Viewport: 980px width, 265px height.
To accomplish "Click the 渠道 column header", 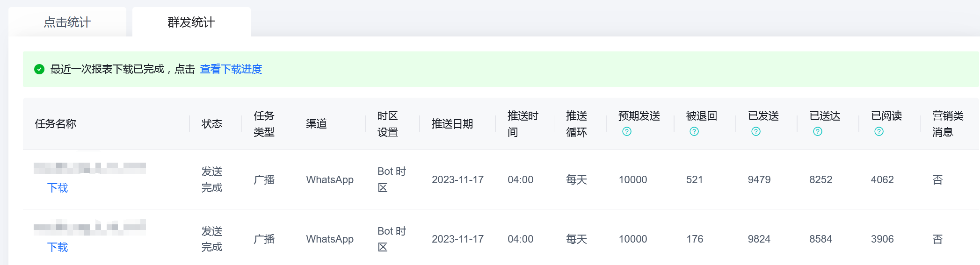I will click(x=317, y=124).
